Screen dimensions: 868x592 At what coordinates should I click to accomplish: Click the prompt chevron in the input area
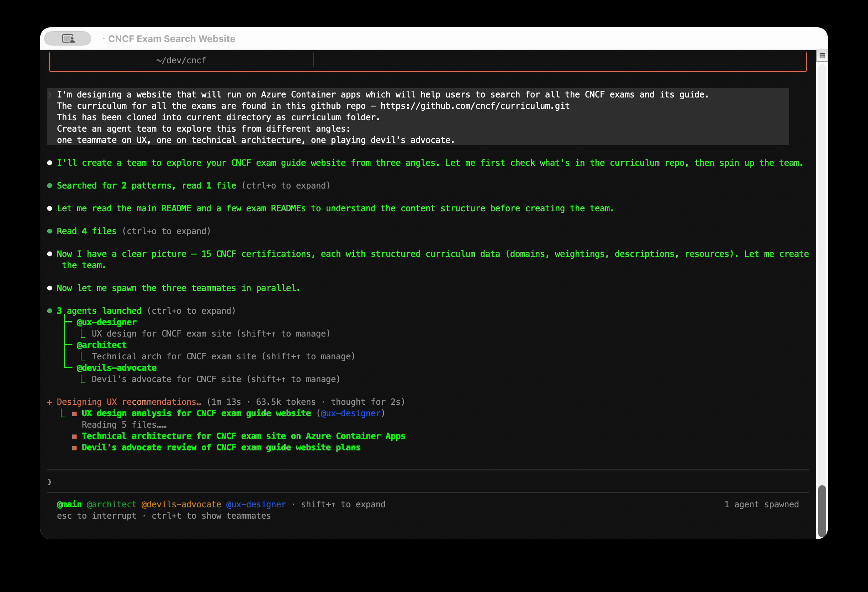pos(49,482)
